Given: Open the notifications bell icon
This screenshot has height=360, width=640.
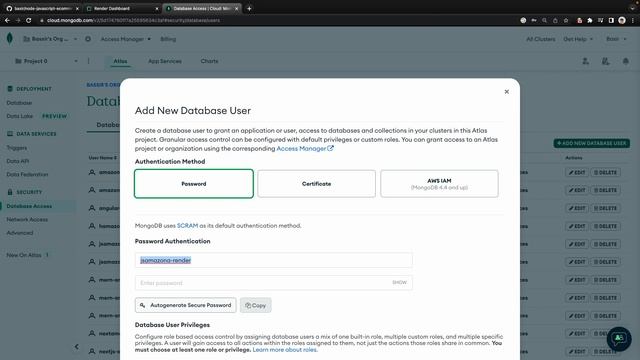Looking at the screenshot, I should click(x=626, y=61).
